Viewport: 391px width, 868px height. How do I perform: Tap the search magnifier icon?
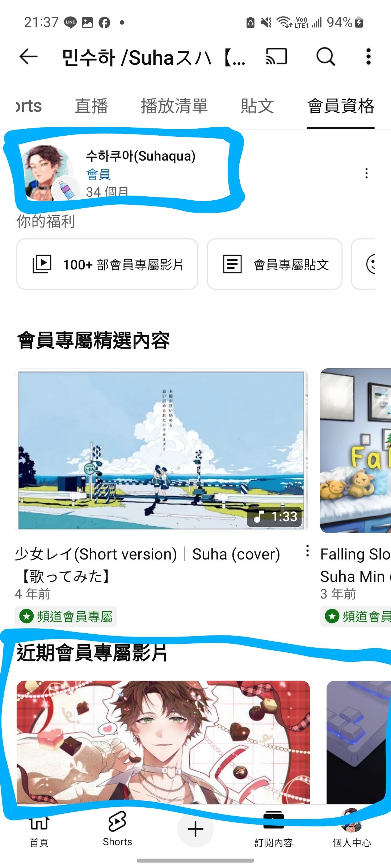coord(325,57)
